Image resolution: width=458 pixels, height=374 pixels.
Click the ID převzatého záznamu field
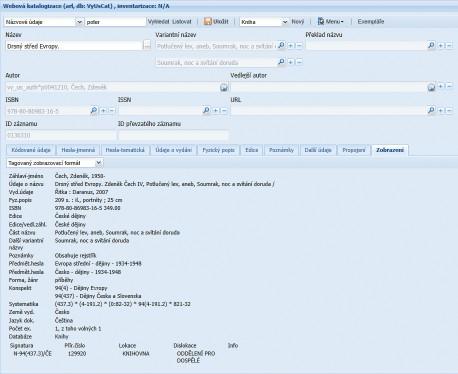(173, 135)
